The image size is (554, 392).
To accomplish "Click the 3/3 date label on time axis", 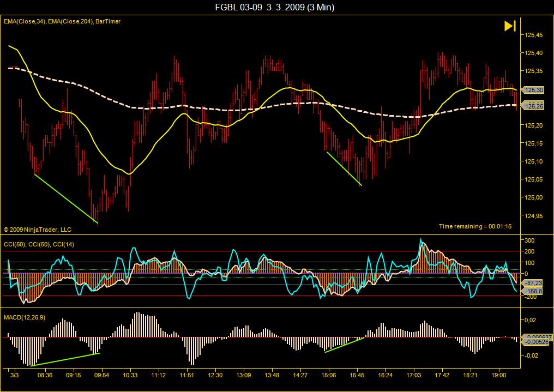I will click(x=15, y=375).
